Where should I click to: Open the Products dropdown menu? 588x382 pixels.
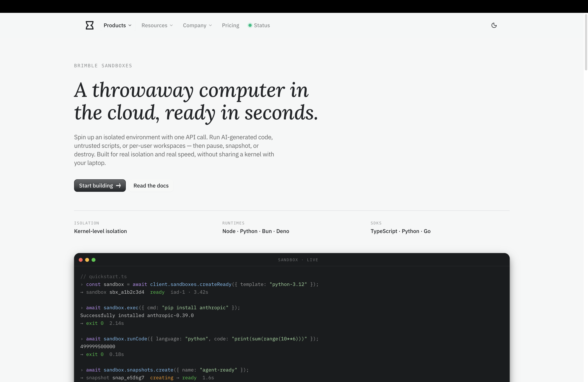pos(118,25)
